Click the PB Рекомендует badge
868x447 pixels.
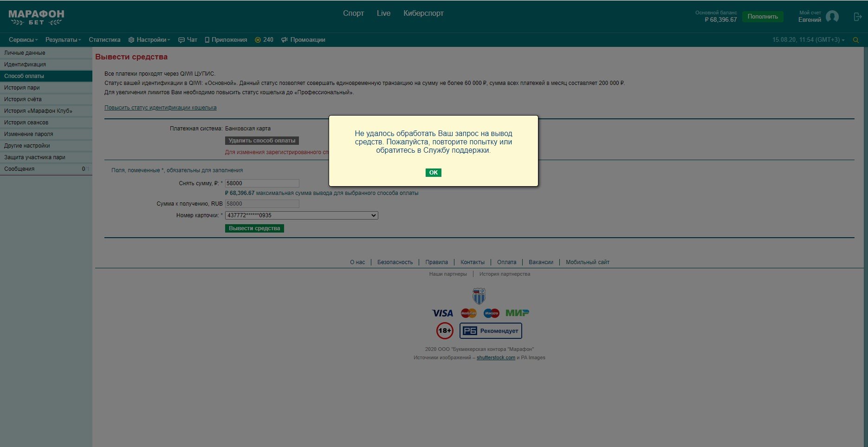[491, 331]
